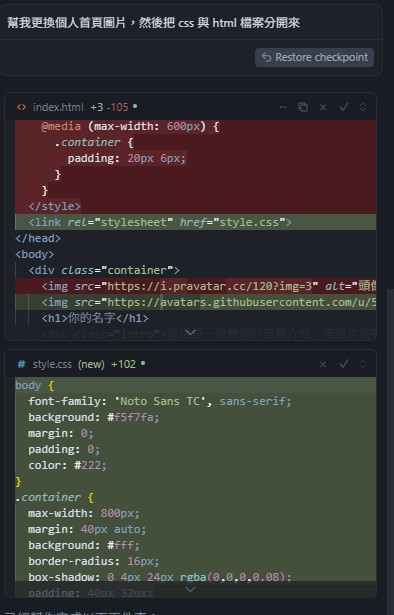Click the user prompt message text
Image resolution: width=394 pixels, height=615 pixels.
pyautogui.click(x=153, y=23)
